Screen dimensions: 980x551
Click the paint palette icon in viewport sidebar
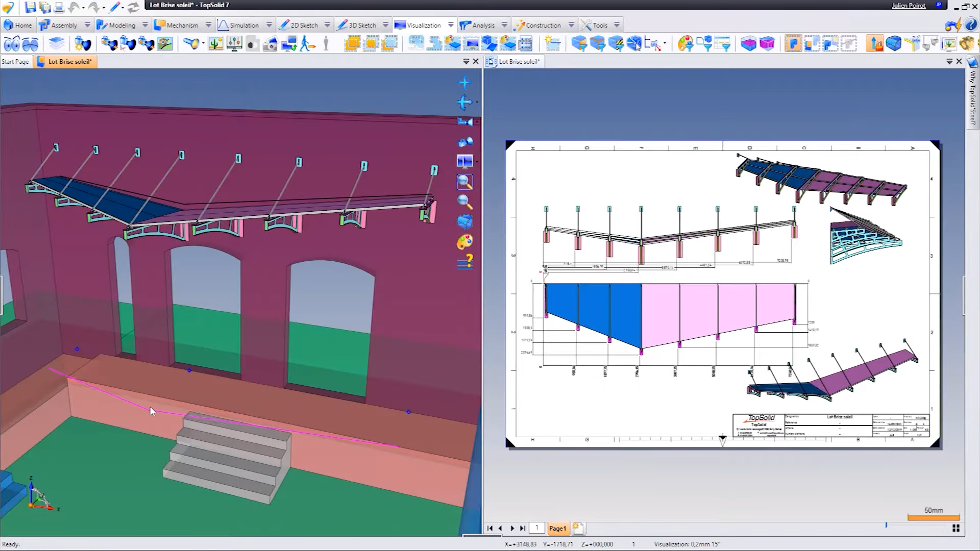(464, 242)
